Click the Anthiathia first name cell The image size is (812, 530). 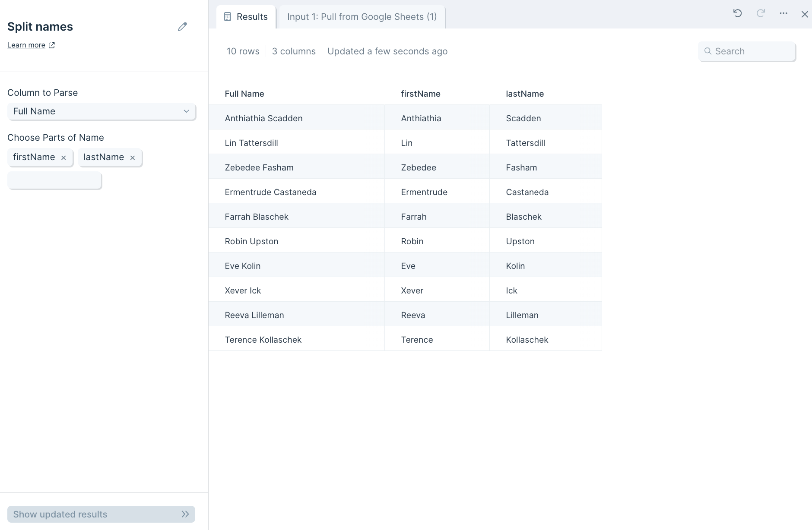point(437,117)
